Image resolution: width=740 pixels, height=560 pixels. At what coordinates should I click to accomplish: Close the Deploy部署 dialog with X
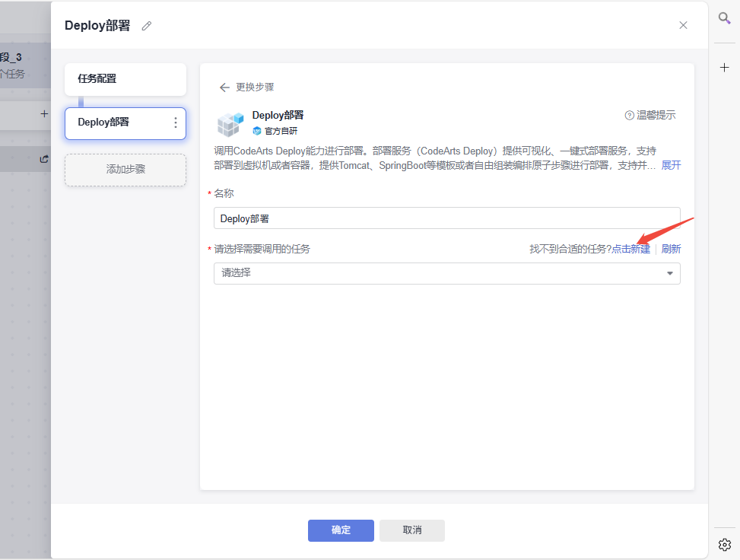[x=683, y=26]
